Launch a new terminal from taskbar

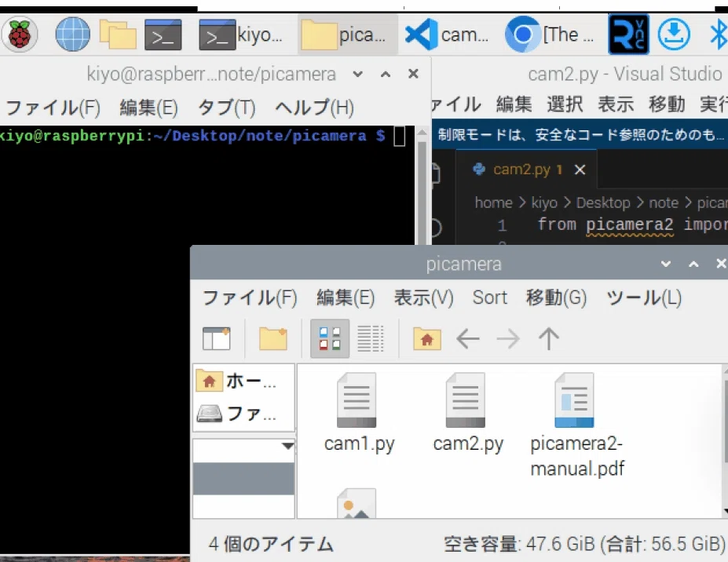pyautogui.click(x=163, y=35)
